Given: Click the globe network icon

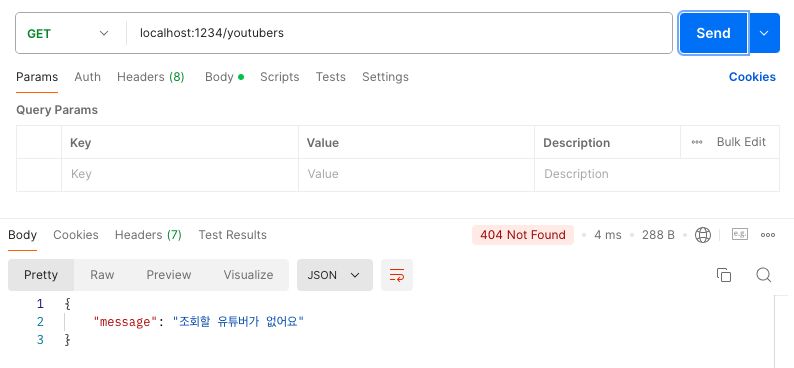Looking at the screenshot, I should pos(703,235).
